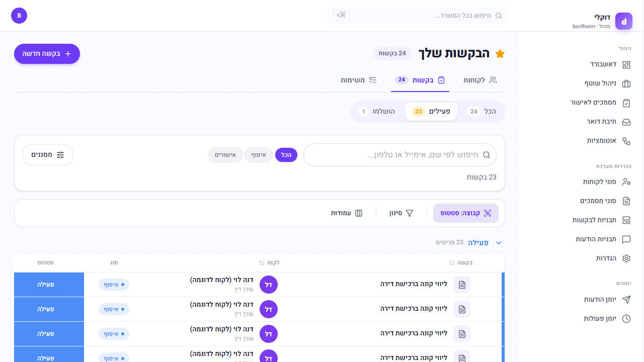Click the דוקלי logo icon
This screenshot has height=362, width=644.
tap(624, 21)
